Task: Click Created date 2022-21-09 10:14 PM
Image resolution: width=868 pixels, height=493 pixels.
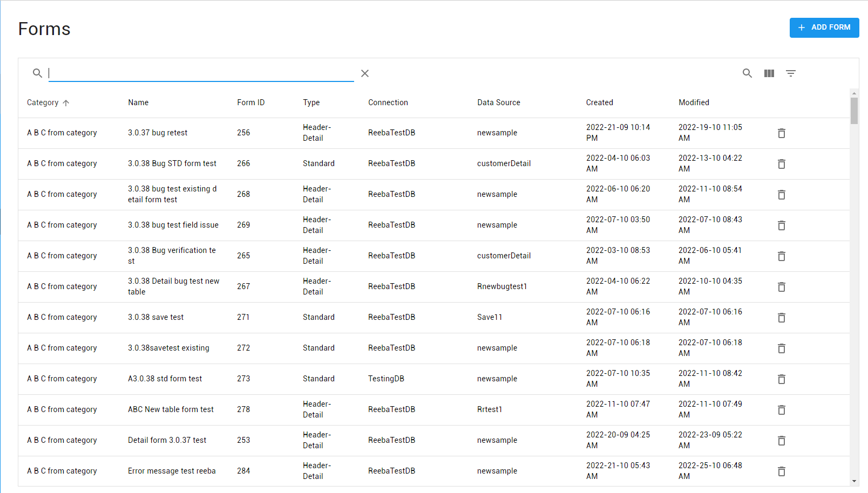Action: pos(618,133)
